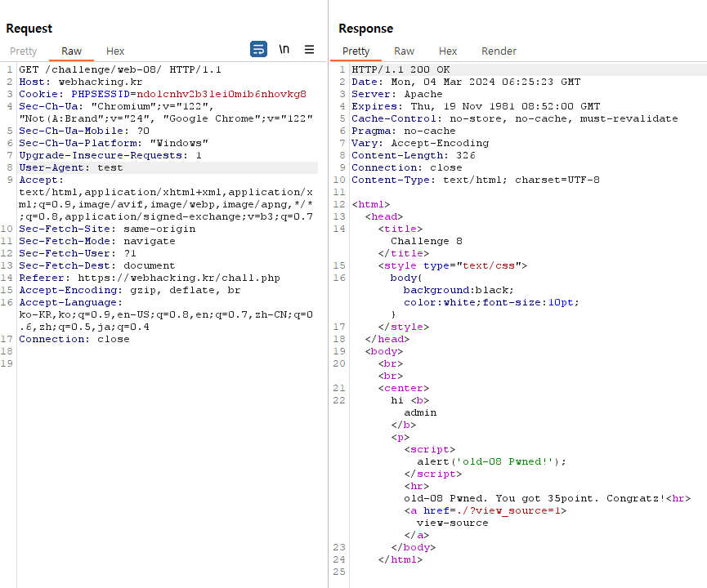Click the response Date header line
This screenshot has height=588, width=707.
click(x=466, y=82)
